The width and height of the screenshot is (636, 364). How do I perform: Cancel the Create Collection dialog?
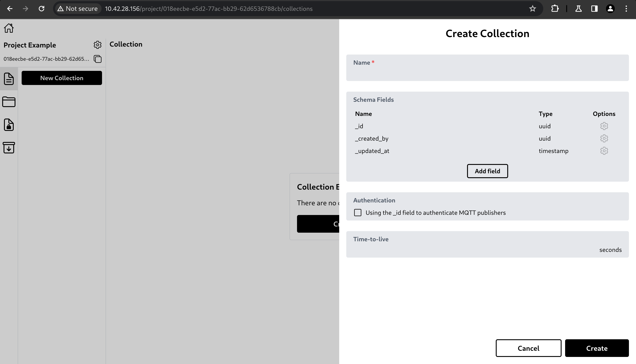click(528, 348)
